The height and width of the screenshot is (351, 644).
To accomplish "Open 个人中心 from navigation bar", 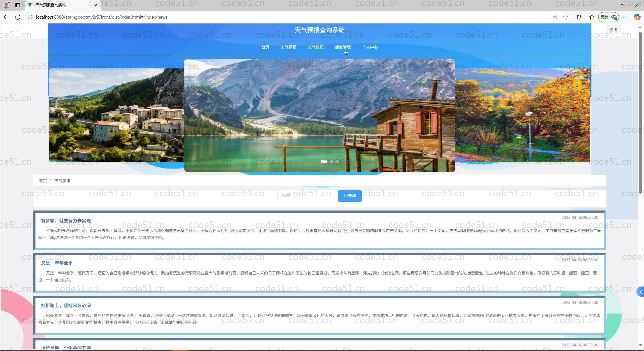I will (x=370, y=47).
